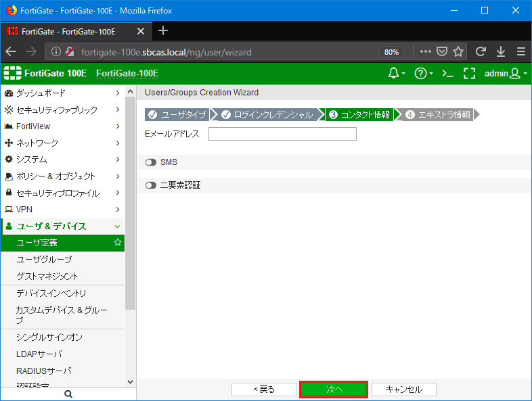
Task: Click the Pocket save icon
Action: pyautogui.click(x=442, y=51)
